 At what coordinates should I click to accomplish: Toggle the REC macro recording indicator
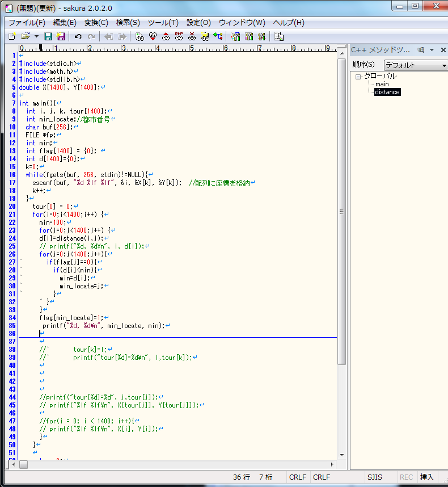[x=406, y=477]
